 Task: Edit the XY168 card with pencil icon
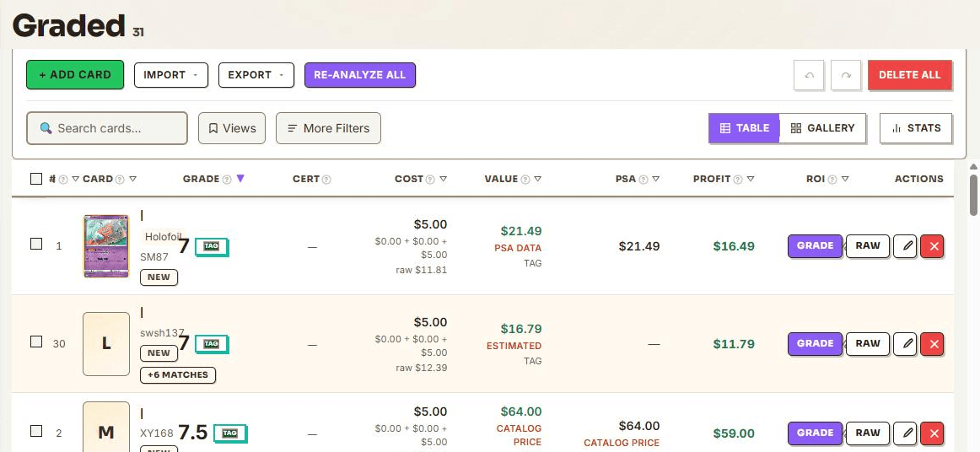click(x=905, y=433)
